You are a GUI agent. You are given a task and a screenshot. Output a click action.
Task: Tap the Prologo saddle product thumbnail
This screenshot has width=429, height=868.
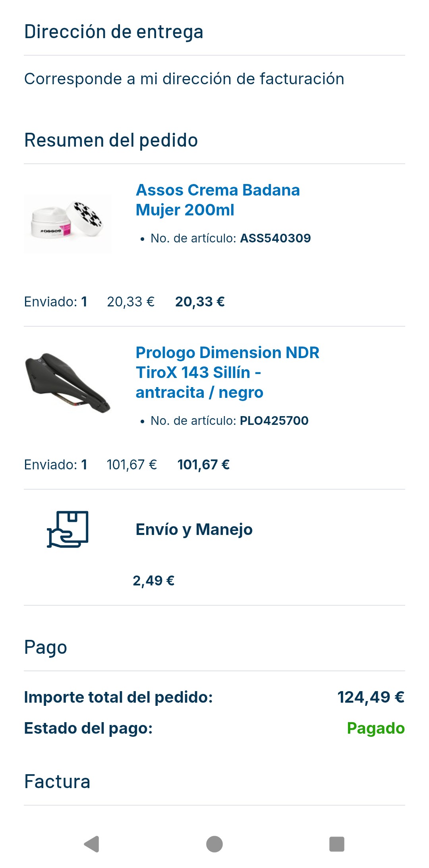68,383
